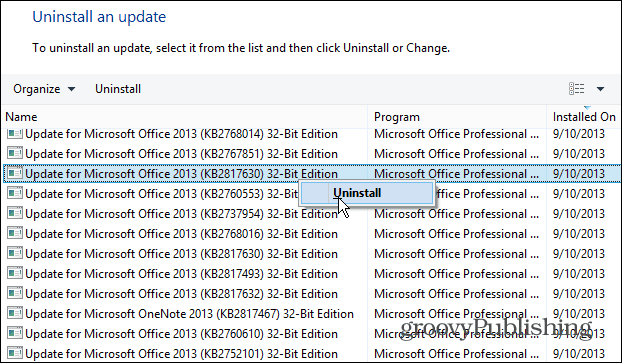
Task: Select the highlighted KB2817630 update name
Action: (181, 174)
